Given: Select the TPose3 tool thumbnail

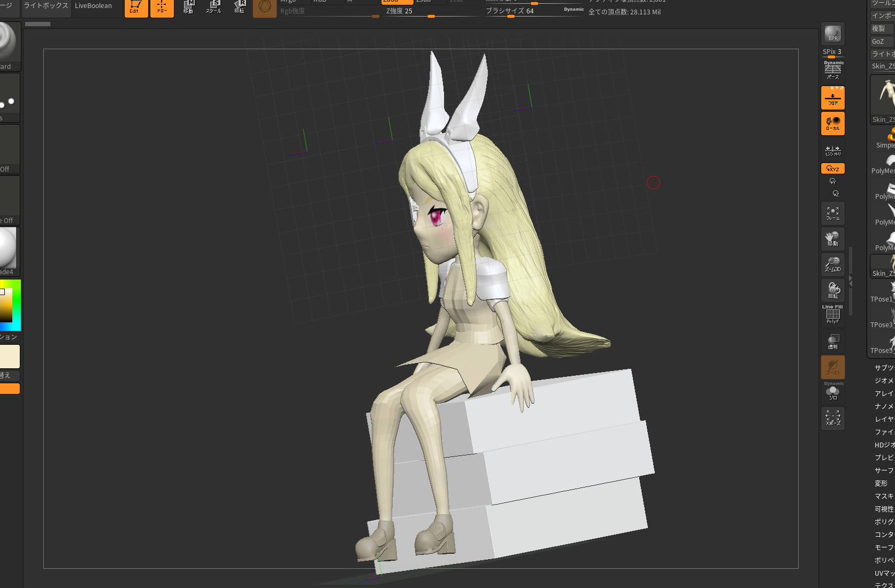Looking at the screenshot, I should (x=883, y=318).
